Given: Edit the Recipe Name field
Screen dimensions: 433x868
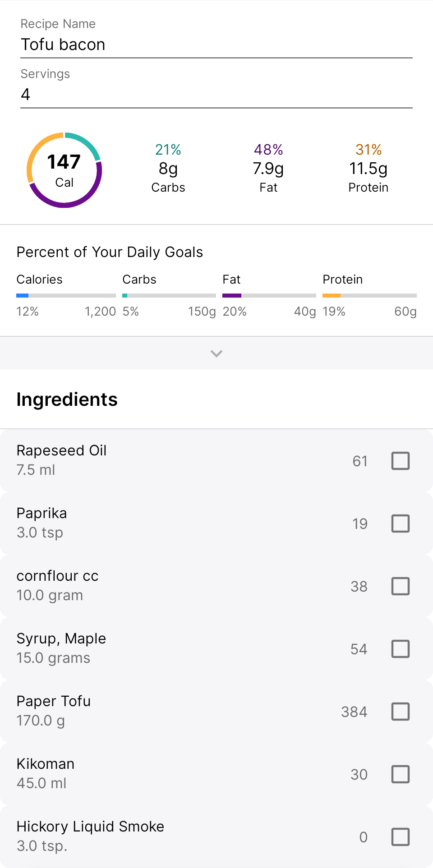Looking at the screenshot, I should click(216, 45).
